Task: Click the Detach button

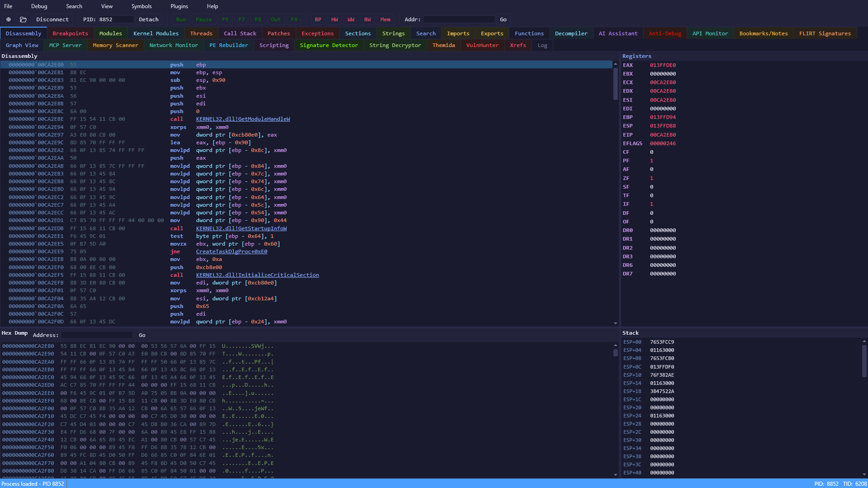Action: [x=148, y=19]
